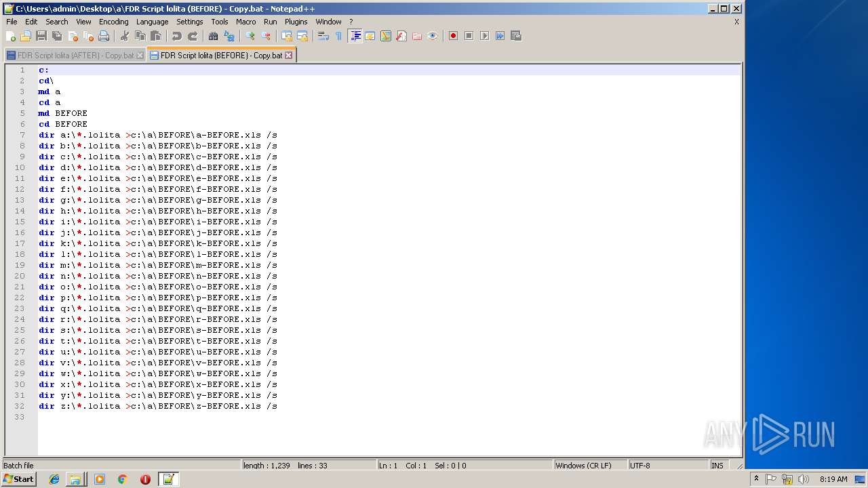Paste clipboard using the Paste icon
Viewport: 868px width, 488px height.
(156, 36)
